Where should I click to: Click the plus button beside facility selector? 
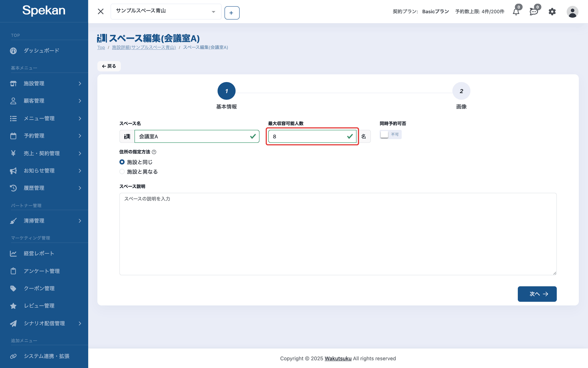point(232,13)
